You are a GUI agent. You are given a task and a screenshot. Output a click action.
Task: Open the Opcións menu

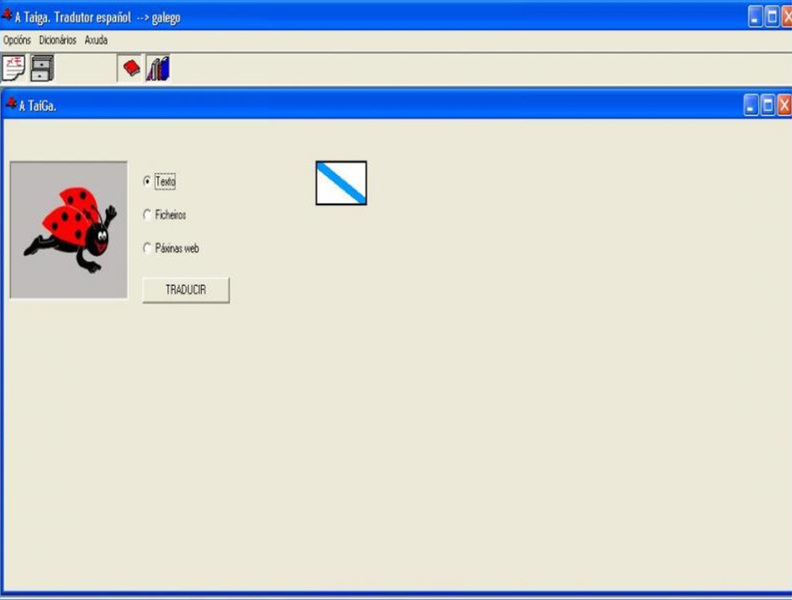(17, 40)
